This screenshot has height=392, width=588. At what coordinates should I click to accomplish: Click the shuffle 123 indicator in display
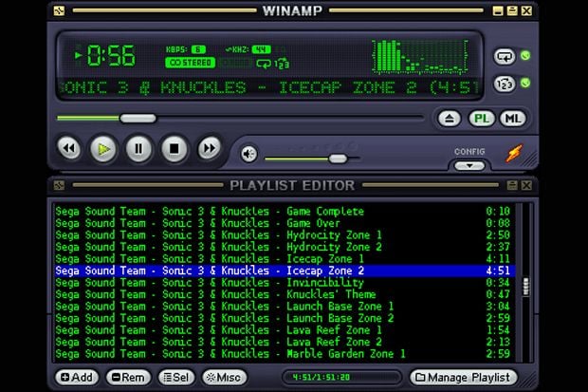pos(282,63)
